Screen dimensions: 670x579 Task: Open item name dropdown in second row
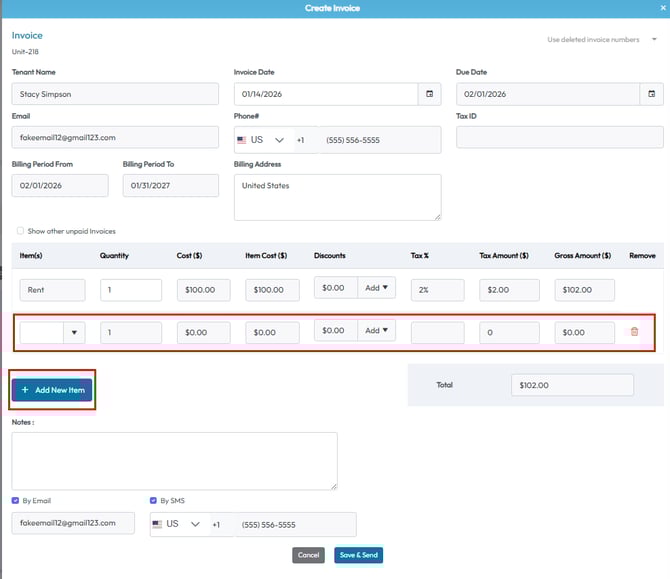[75, 332]
